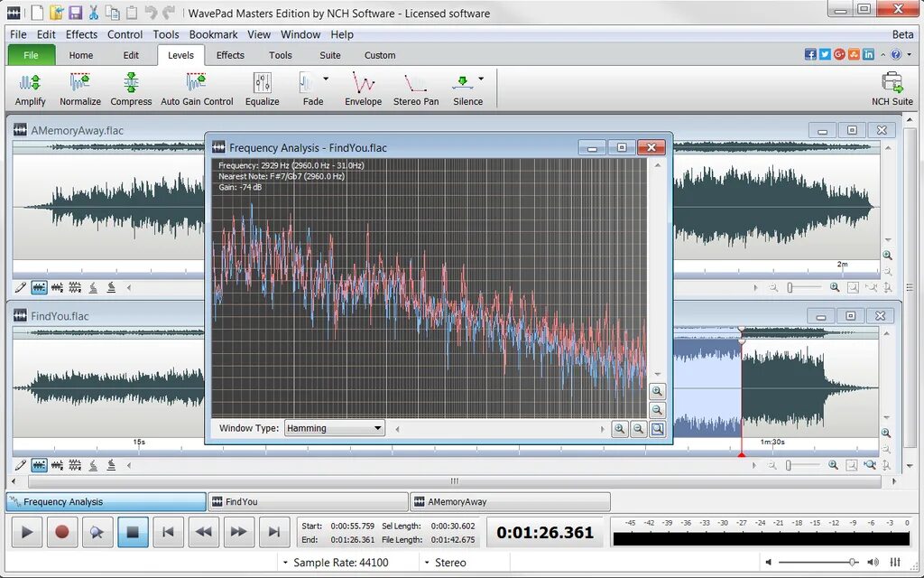The width and height of the screenshot is (924, 578).
Task: Switch to the Custom ribbon tab
Action: tap(380, 55)
